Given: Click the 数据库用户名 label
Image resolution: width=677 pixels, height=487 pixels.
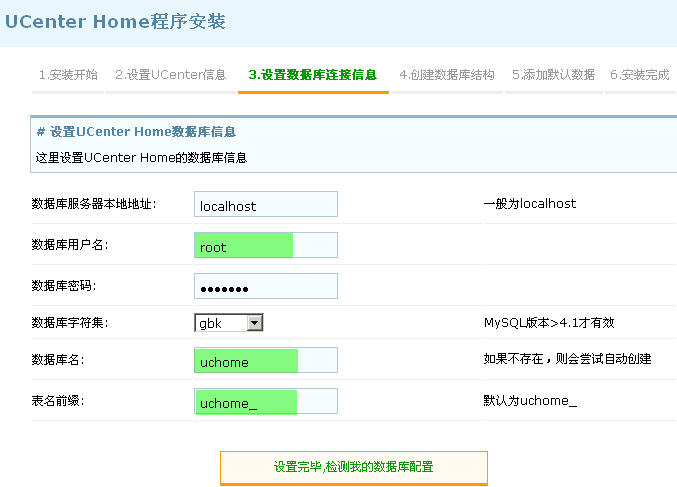Looking at the screenshot, I should pyautogui.click(x=70, y=245).
